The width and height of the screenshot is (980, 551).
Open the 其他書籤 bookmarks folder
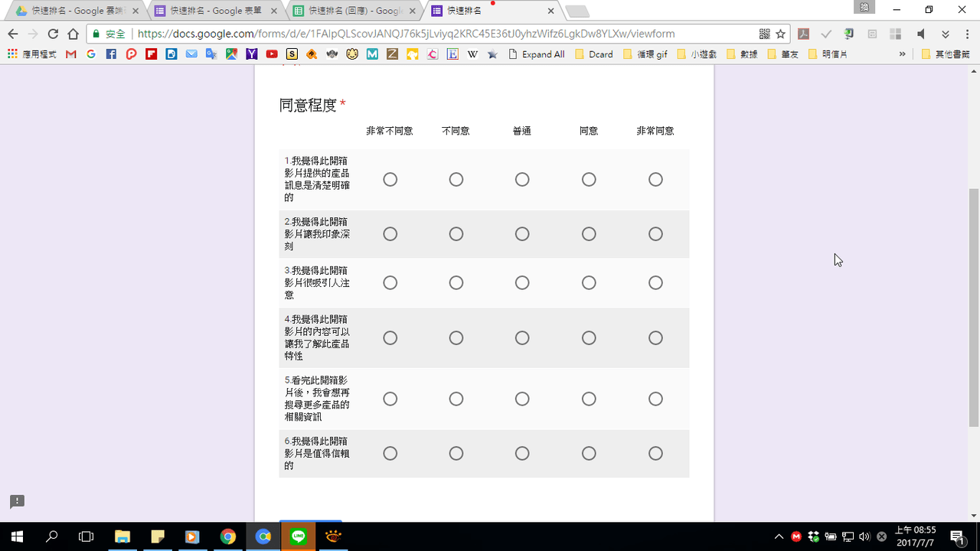946,54
